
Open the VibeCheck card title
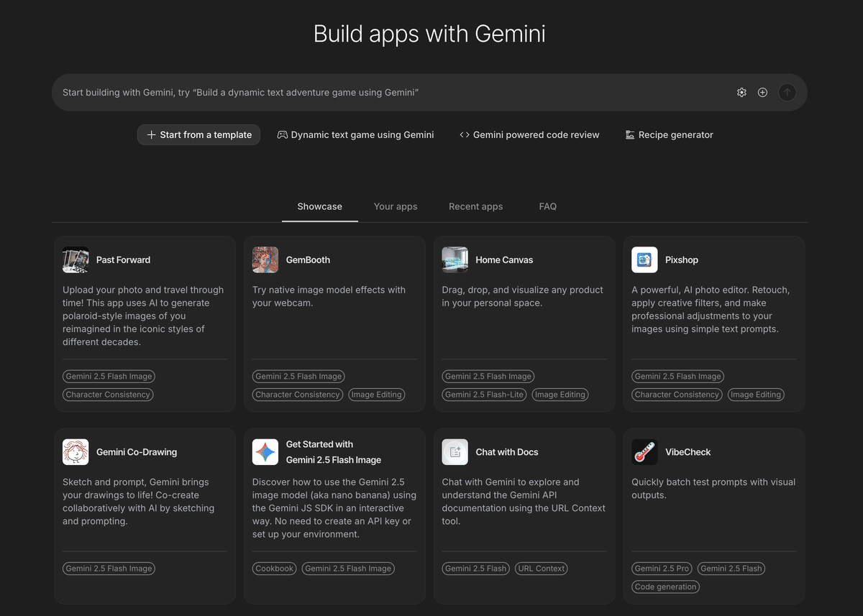(x=688, y=452)
